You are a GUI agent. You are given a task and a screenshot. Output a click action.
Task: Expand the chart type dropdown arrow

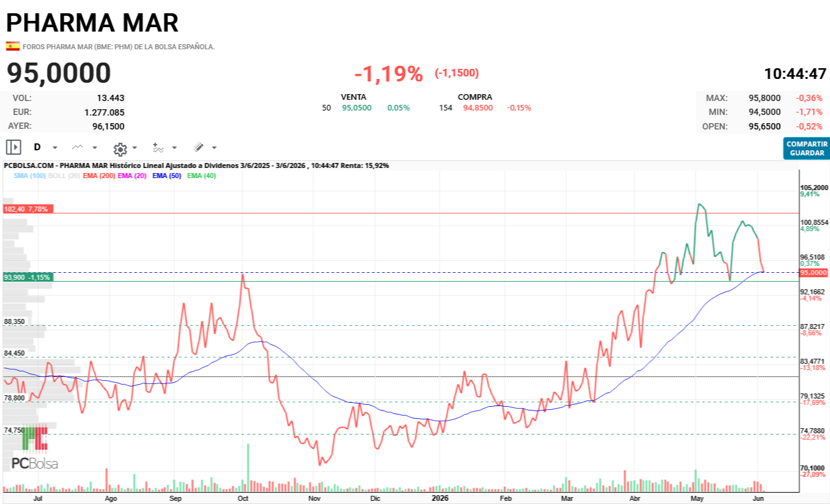click(x=95, y=148)
